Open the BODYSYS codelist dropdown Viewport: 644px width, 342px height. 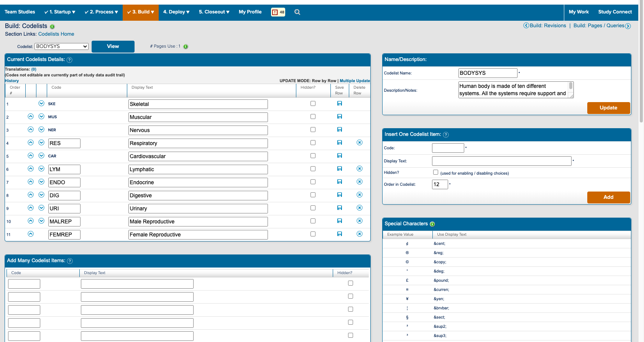pyautogui.click(x=61, y=46)
